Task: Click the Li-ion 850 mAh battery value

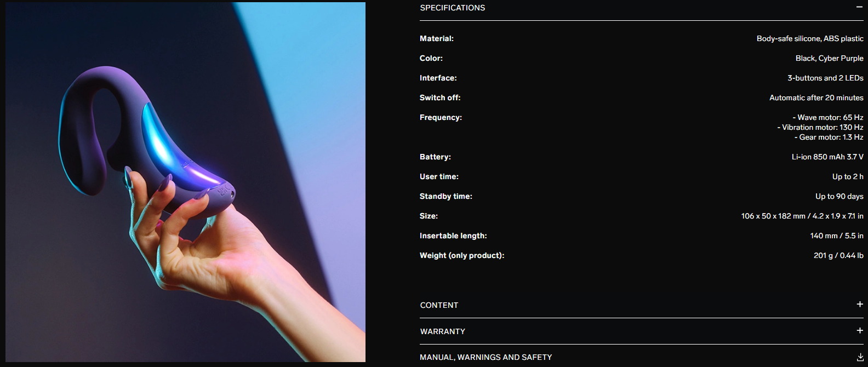Action: tap(827, 157)
